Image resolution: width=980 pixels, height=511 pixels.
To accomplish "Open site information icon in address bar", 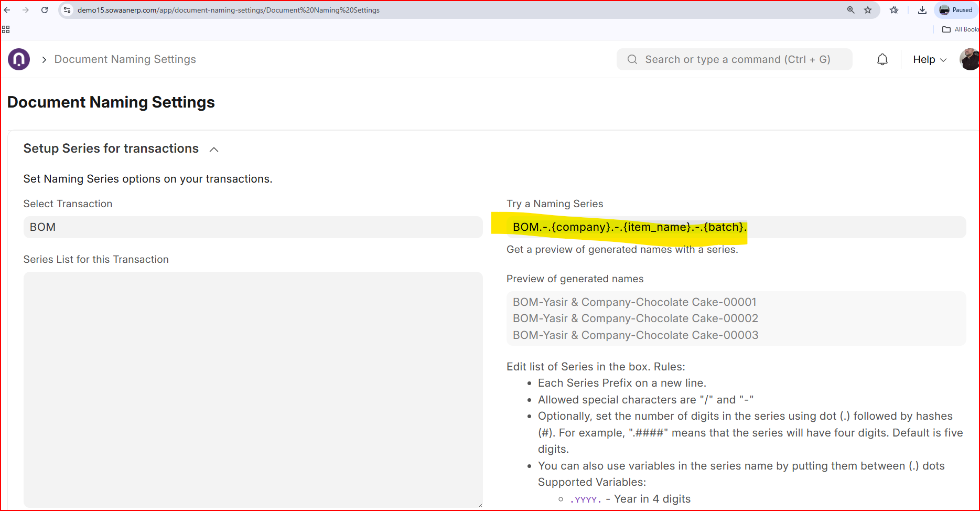I will [67, 10].
